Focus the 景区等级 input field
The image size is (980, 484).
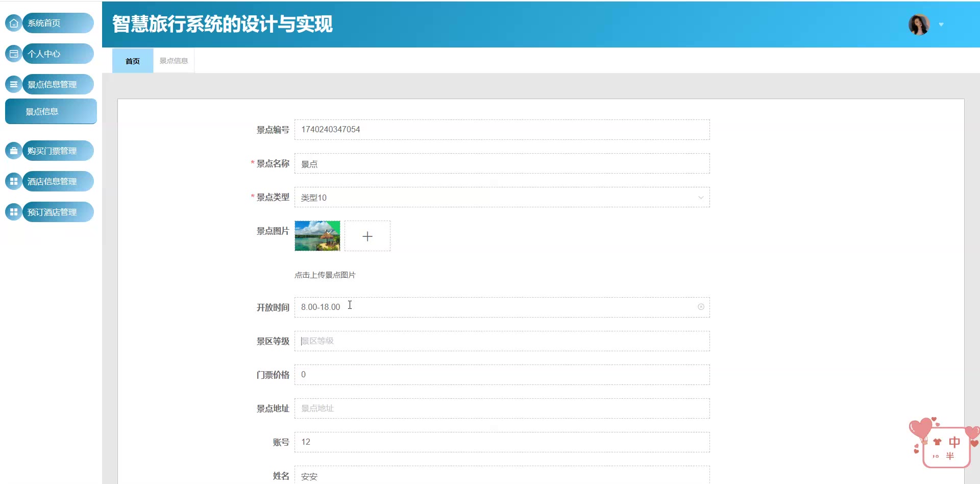[502, 341]
